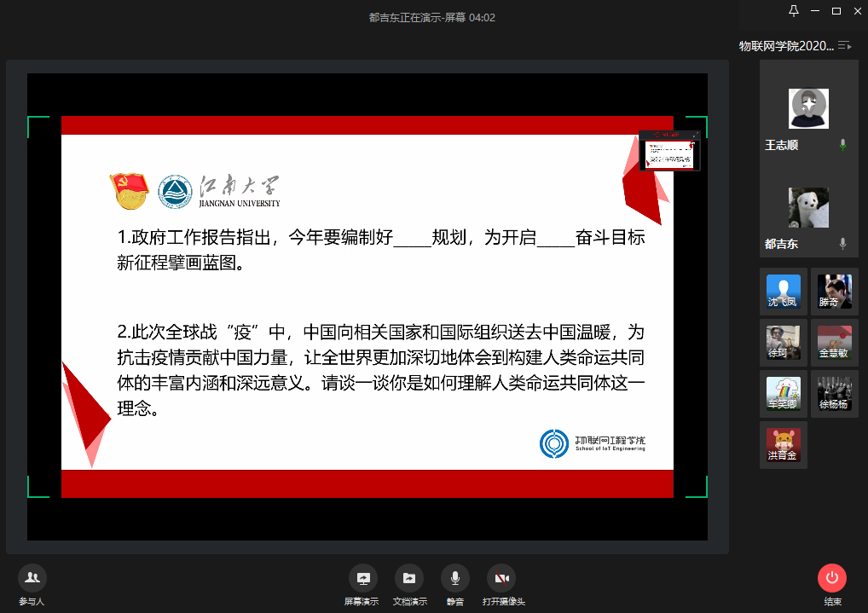
Task: Pin the meeting window on top
Action: (x=794, y=10)
